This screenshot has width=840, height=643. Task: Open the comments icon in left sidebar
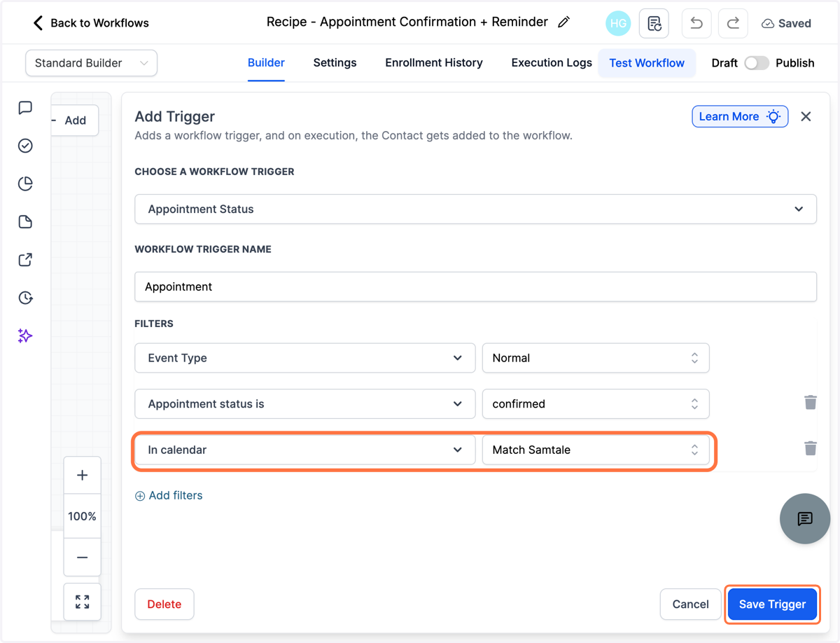coord(25,108)
